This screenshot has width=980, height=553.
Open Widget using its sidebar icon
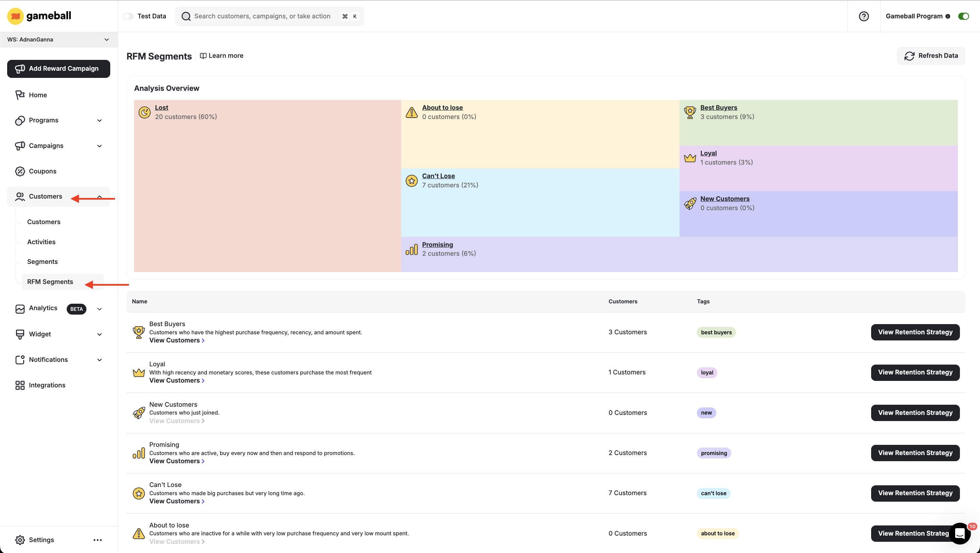(x=20, y=334)
